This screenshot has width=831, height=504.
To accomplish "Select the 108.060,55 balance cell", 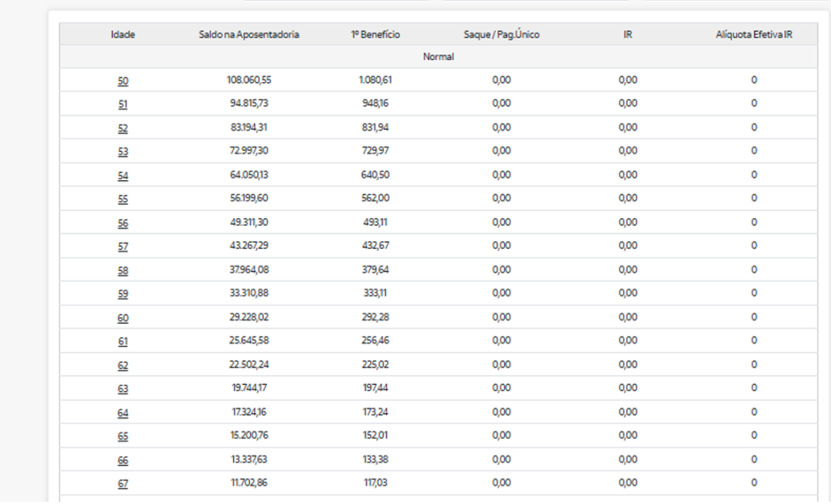I will [249, 80].
